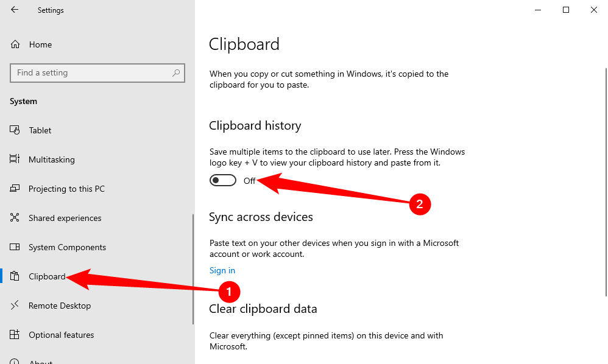Image resolution: width=608 pixels, height=364 pixels.
Task: Select Remote Desktop in the sidebar
Action: [60, 306]
